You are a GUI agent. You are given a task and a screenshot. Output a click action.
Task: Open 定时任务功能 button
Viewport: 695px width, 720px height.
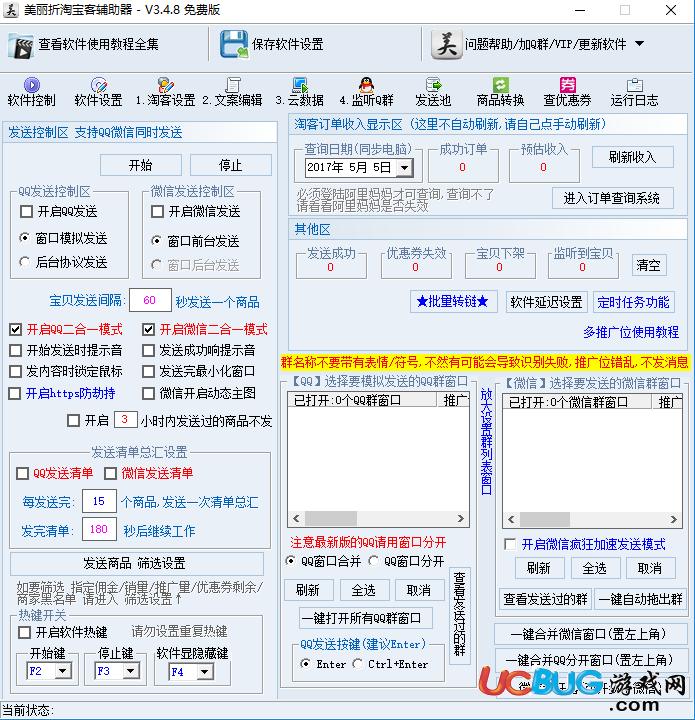tap(633, 302)
